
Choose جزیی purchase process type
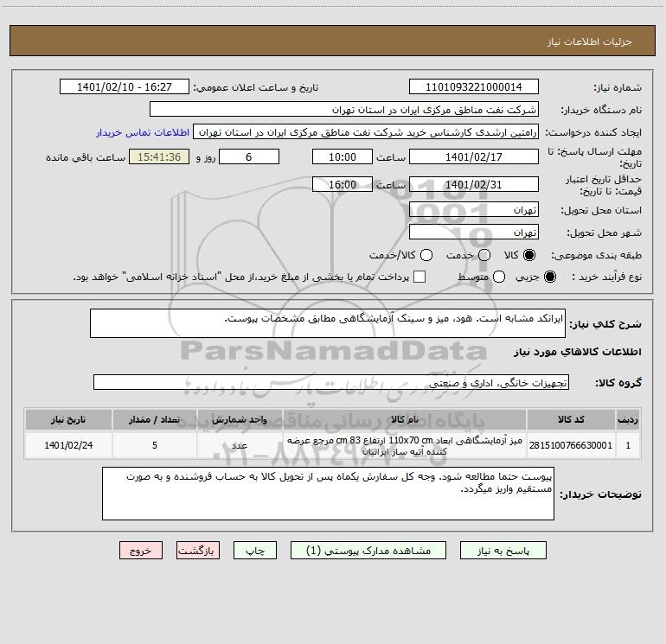click(x=549, y=277)
